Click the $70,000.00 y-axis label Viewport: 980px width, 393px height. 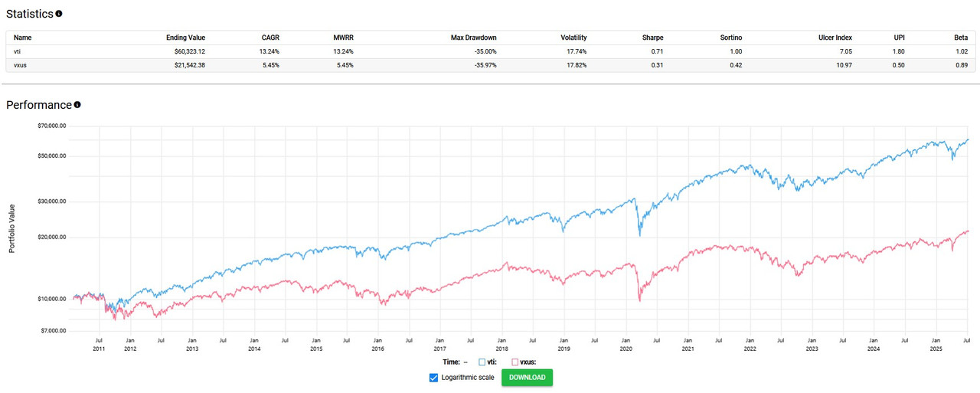(52, 126)
